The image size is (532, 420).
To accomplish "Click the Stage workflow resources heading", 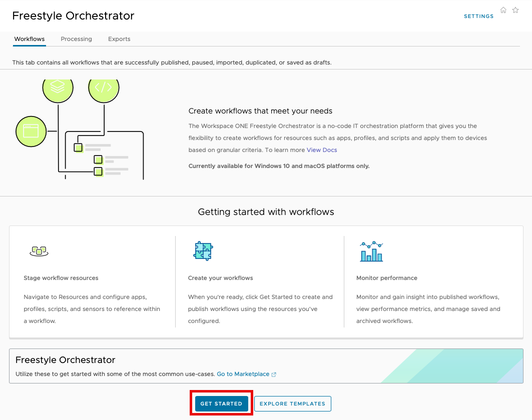I will click(x=61, y=278).
